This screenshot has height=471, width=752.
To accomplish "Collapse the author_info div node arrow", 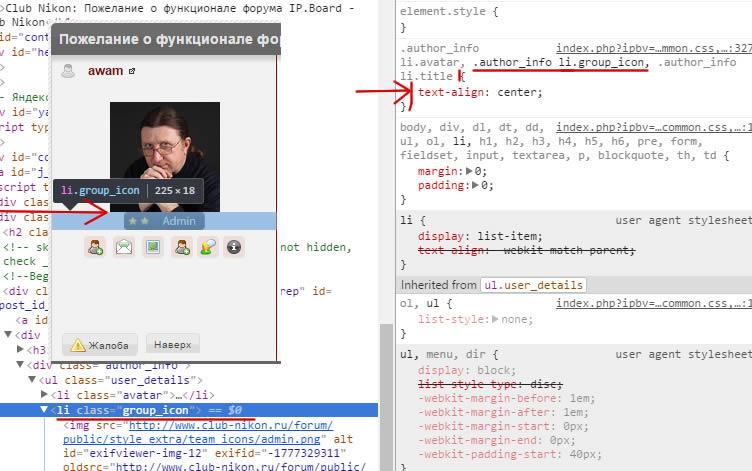I will point(20,365).
